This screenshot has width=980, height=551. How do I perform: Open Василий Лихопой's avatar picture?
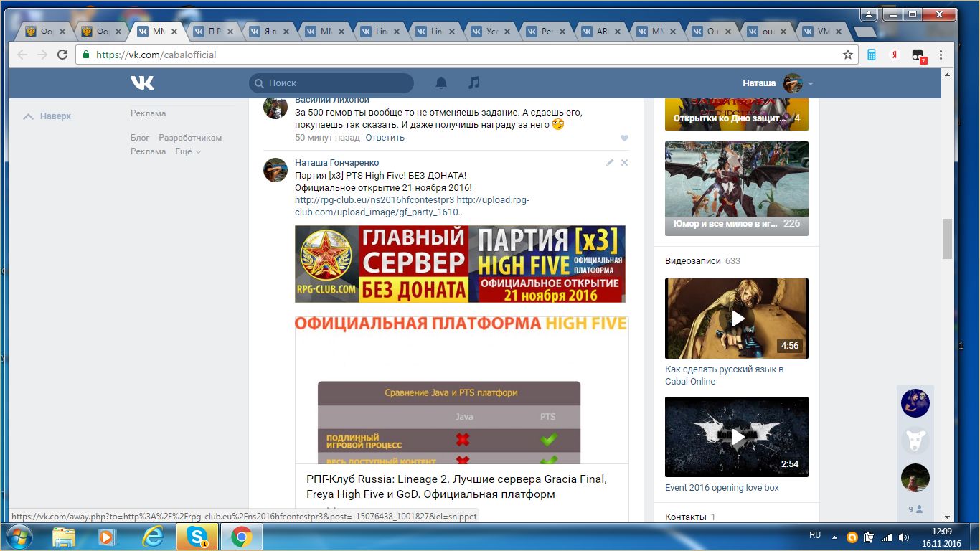[x=275, y=108]
